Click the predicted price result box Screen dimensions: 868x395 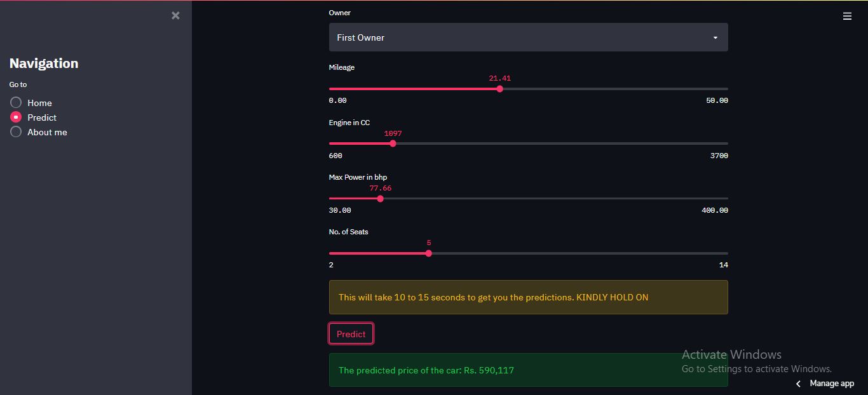(528, 370)
